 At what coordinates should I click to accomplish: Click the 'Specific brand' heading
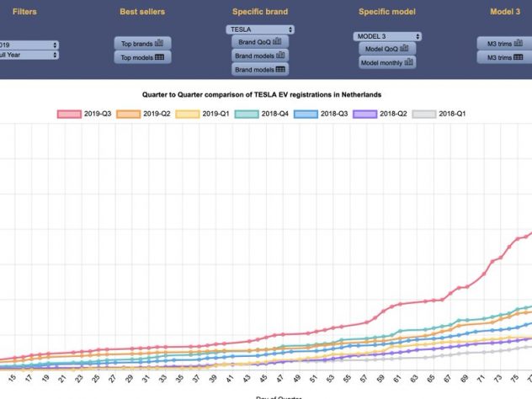[x=260, y=12]
